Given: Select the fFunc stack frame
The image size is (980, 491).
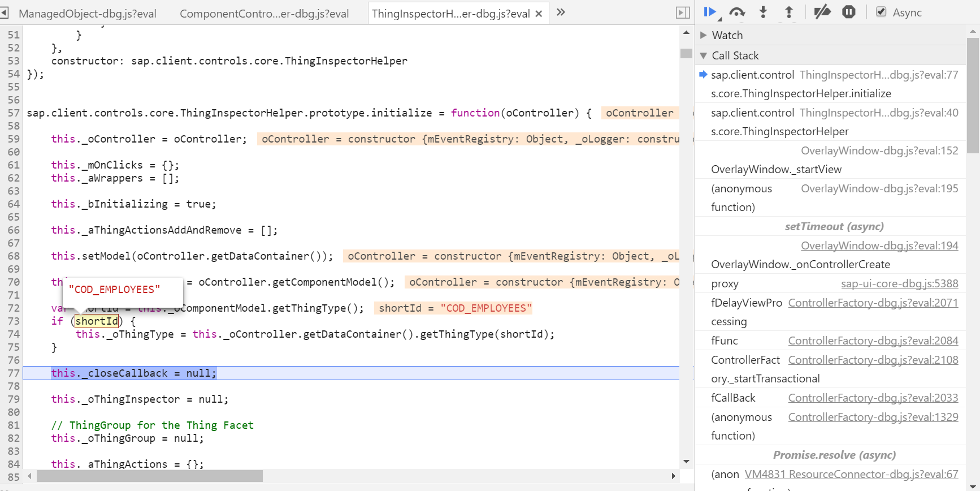Looking at the screenshot, I should pos(831,341).
